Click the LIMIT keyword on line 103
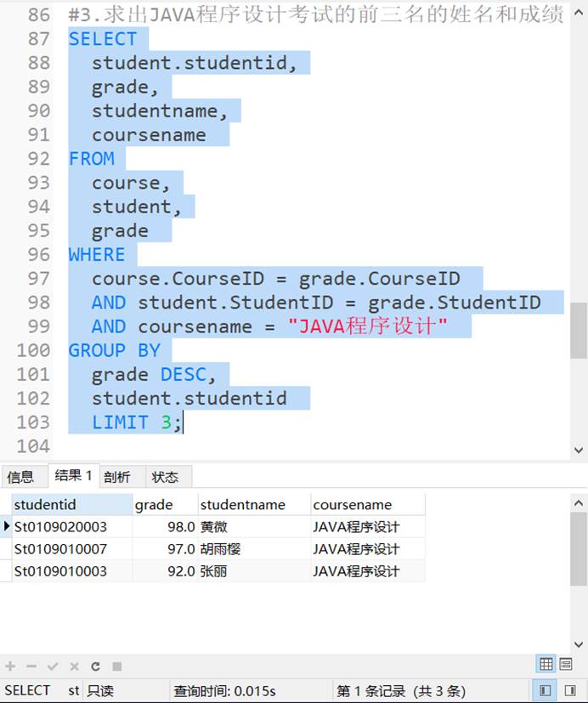This screenshot has width=588, height=703. tap(120, 422)
